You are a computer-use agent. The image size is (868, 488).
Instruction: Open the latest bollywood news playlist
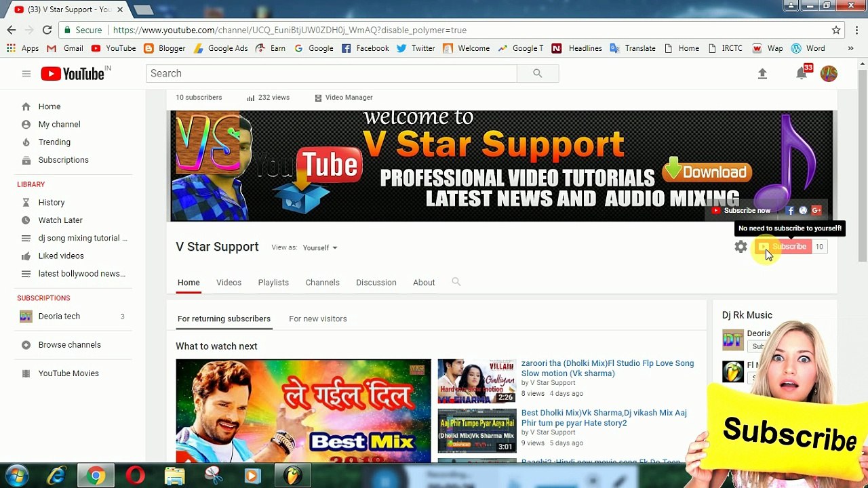click(x=81, y=274)
